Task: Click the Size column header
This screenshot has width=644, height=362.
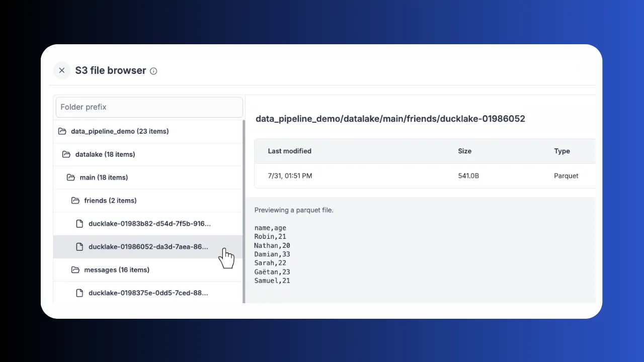Action: (464, 151)
